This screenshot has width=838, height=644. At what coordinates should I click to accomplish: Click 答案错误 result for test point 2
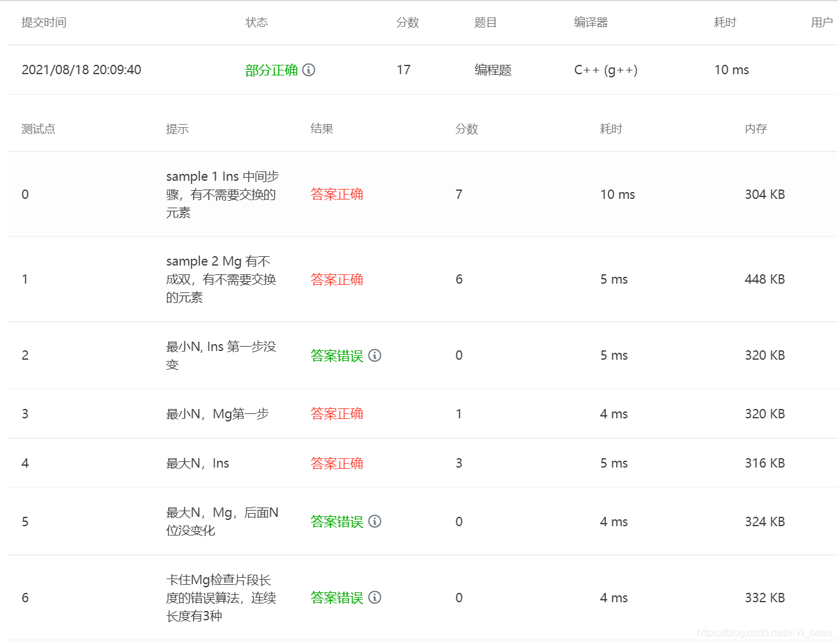pyautogui.click(x=337, y=355)
